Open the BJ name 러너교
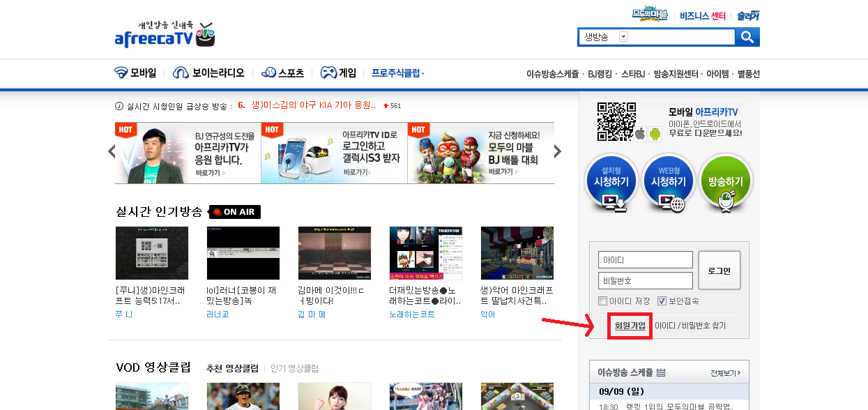The image size is (868, 410). click(x=218, y=314)
